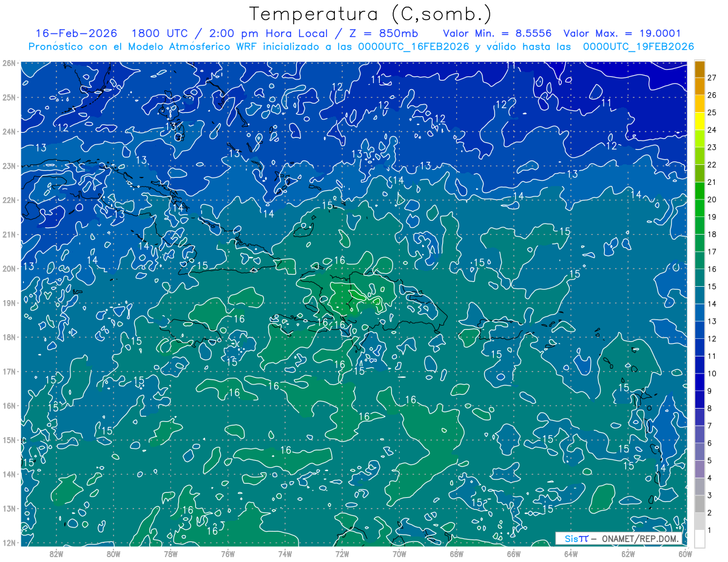Click colorbar legend label 19
The width and height of the screenshot is (728, 562).
click(712, 217)
